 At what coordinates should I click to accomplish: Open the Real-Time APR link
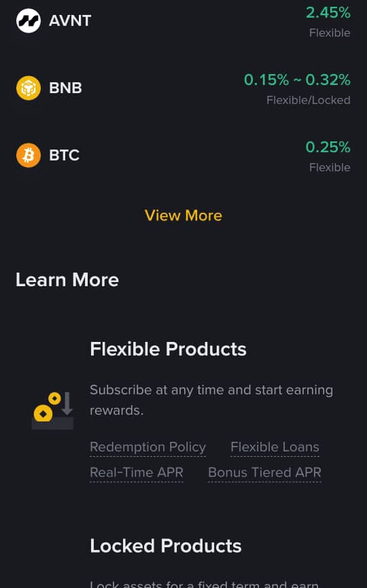[x=137, y=472]
